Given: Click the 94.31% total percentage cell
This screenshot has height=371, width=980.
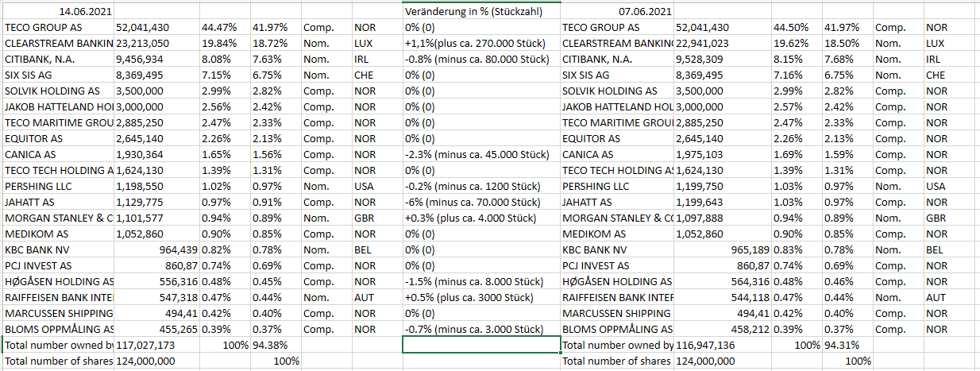Looking at the screenshot, I should pyautogui.click(x=847, y=345).
